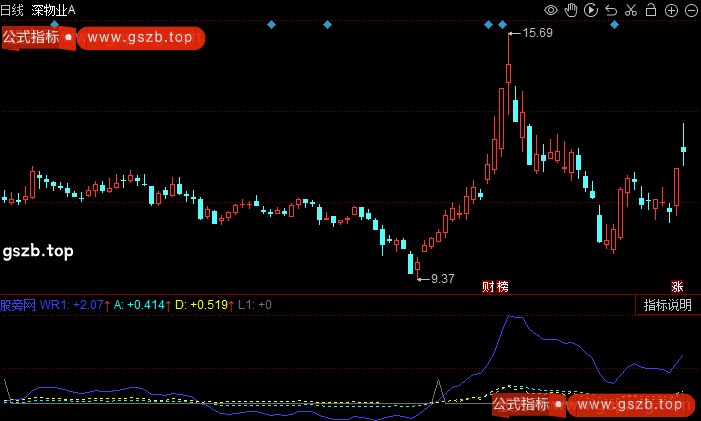This screenshot has height=421, width=701.
Task: Click the replay playback icon
Action: [x=591, y=10]
